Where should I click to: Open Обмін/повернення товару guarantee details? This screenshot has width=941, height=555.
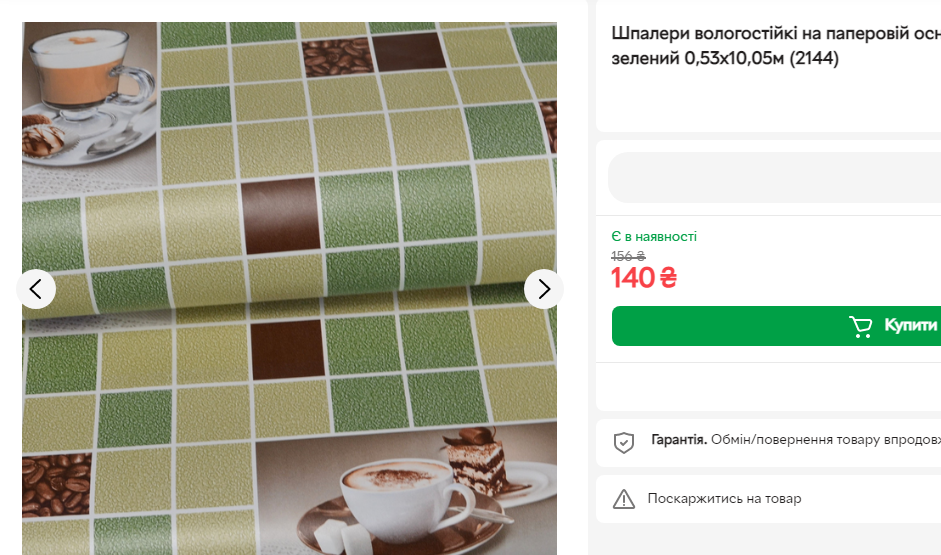[826, 440]
